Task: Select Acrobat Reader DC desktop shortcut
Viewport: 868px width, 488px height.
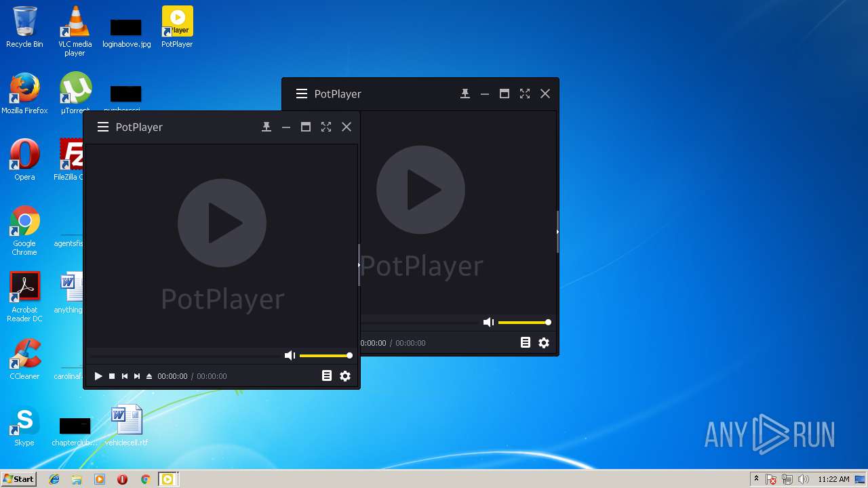Action: point(24,297)
